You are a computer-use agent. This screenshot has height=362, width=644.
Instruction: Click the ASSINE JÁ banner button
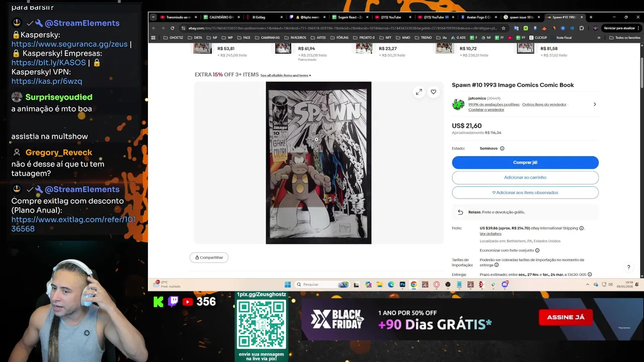566,317
